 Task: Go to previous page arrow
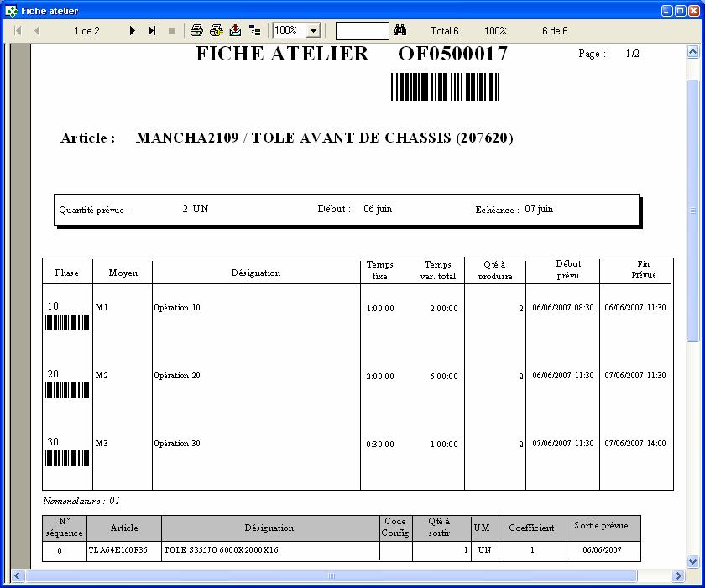point(37,30)
